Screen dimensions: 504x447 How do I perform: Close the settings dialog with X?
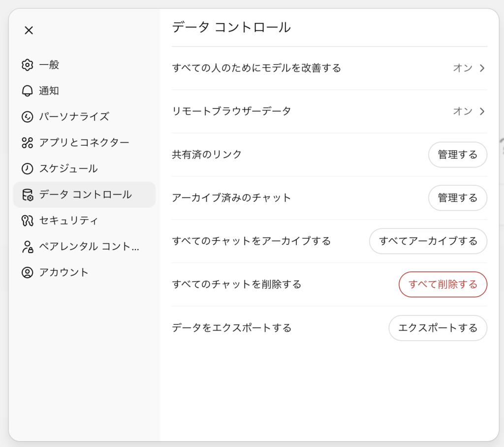coord(29,31)
